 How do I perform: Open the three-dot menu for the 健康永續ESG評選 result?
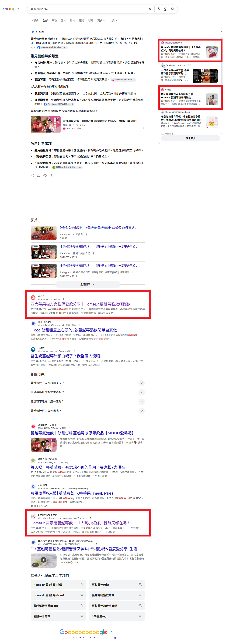pyautogui.click(x=72, y=462)
